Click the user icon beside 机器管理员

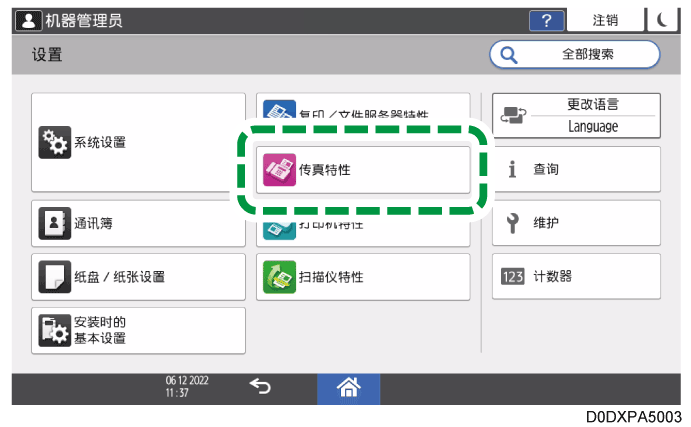coord(29,21)
